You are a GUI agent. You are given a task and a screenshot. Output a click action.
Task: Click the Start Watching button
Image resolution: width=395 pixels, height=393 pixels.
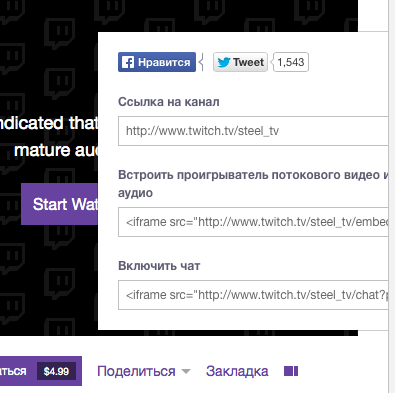click(60, 204)
